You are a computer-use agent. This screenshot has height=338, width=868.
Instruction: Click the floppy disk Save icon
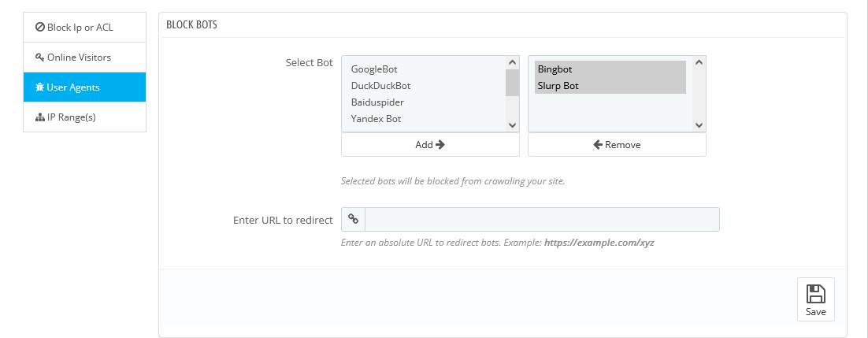(x=815, y=295)
